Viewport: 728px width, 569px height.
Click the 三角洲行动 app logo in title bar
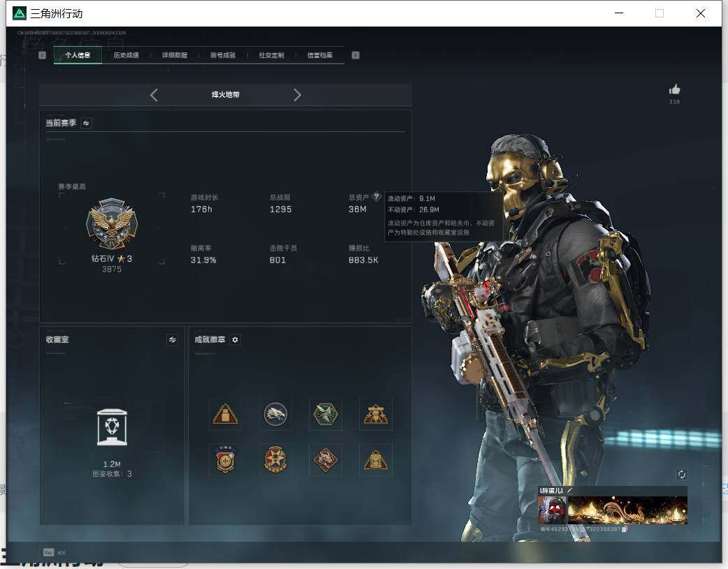pos(19,13)
